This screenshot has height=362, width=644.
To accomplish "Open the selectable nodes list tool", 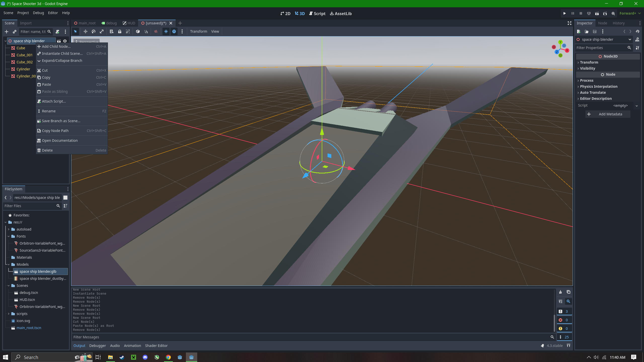I will point(111,31).
